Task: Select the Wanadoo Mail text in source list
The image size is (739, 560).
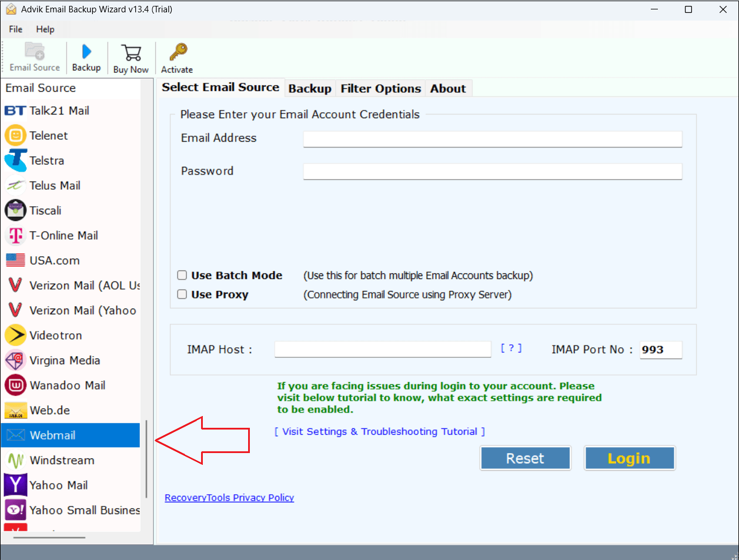Action: click(68, 385)
